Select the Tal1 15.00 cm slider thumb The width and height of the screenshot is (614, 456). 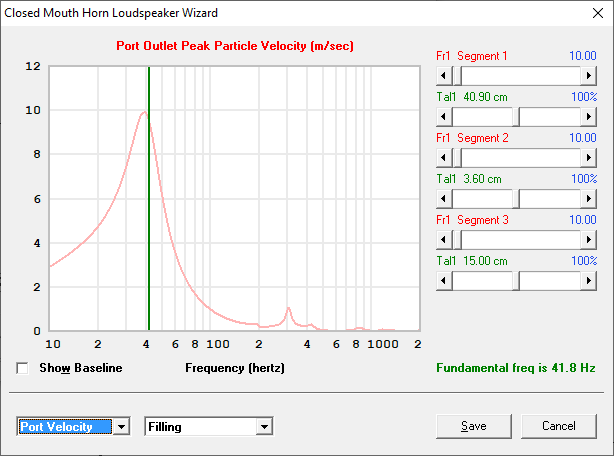[x=516, y=280]
